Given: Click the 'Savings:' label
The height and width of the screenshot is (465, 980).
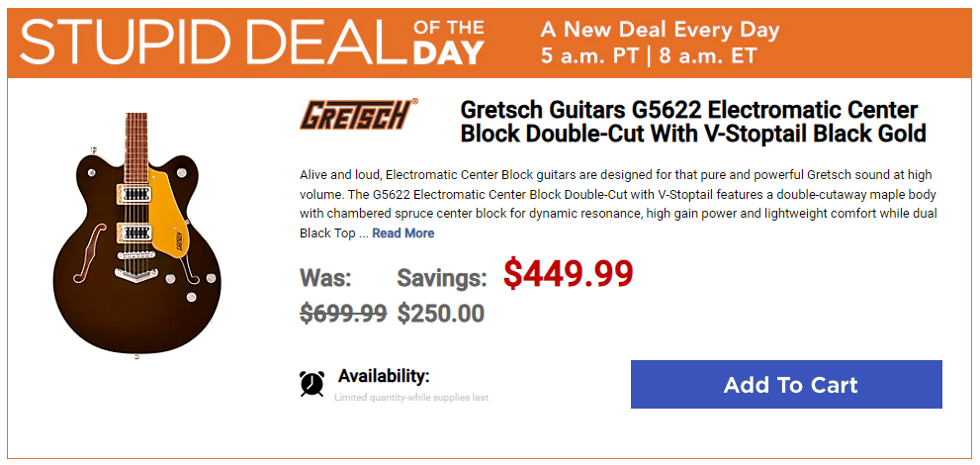Looking at the screenshot, I should pyautogui.click(x=442, y=278).
